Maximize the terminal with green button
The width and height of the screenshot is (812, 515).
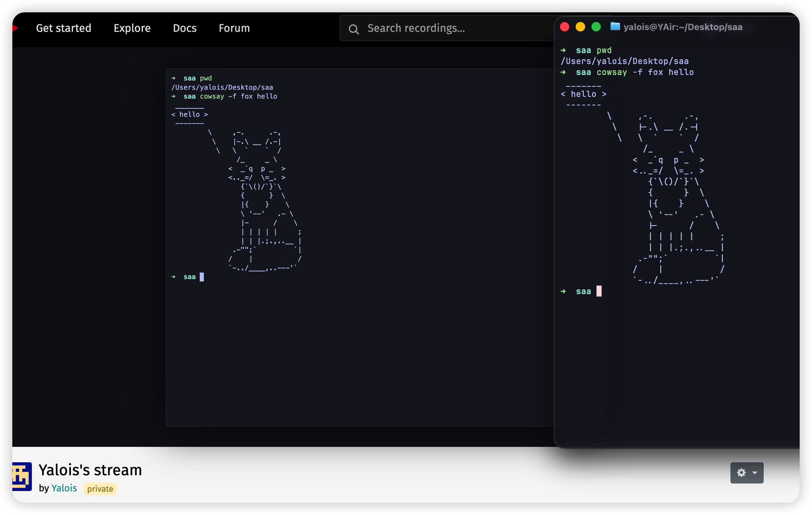[x=596, y=27]
